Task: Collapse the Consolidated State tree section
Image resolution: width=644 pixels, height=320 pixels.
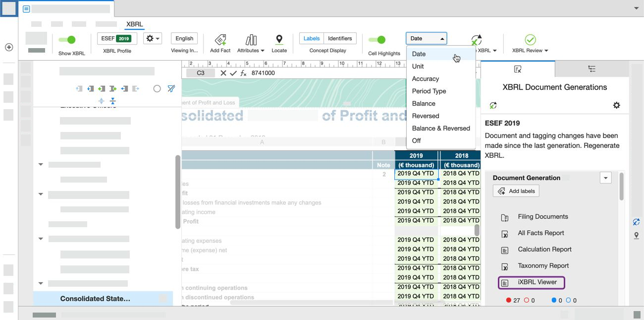Action: [x=40, y=283]
